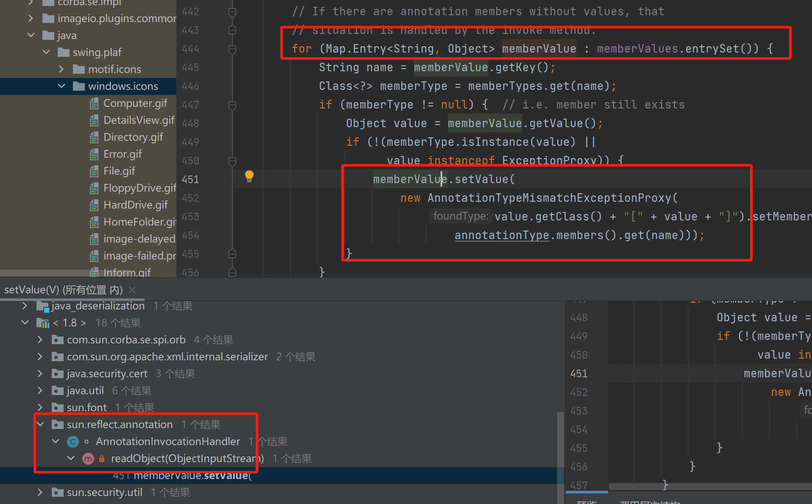Expand the java.util search results

[x=40, y=391]
